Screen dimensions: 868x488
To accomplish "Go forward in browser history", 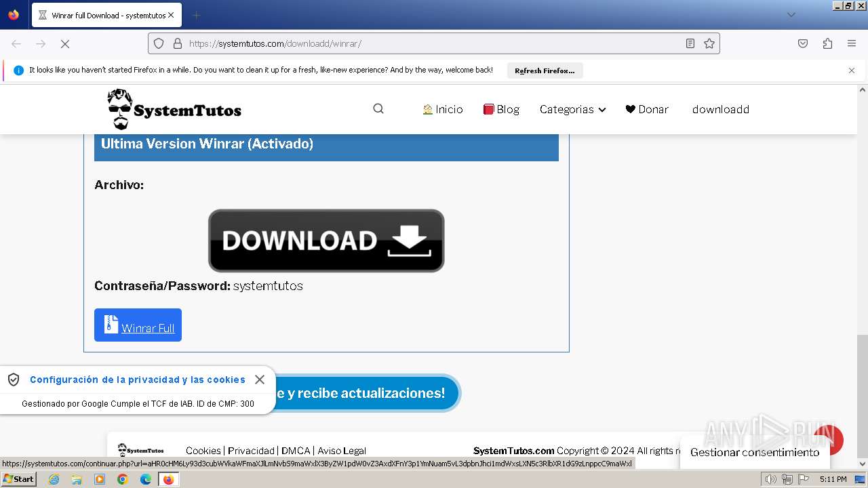I will [41, 43].
